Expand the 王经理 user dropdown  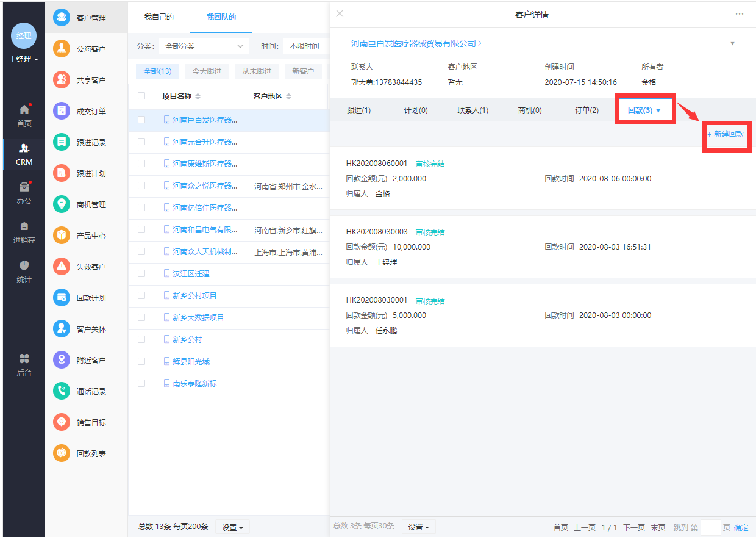[24, 59]
